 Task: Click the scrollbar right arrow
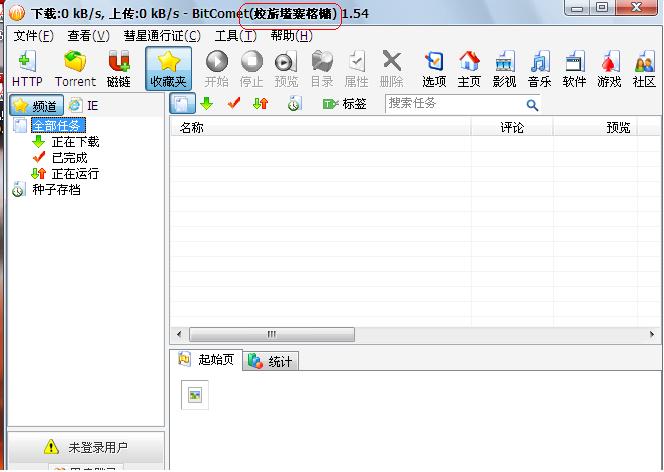click(x=652, y=334)
